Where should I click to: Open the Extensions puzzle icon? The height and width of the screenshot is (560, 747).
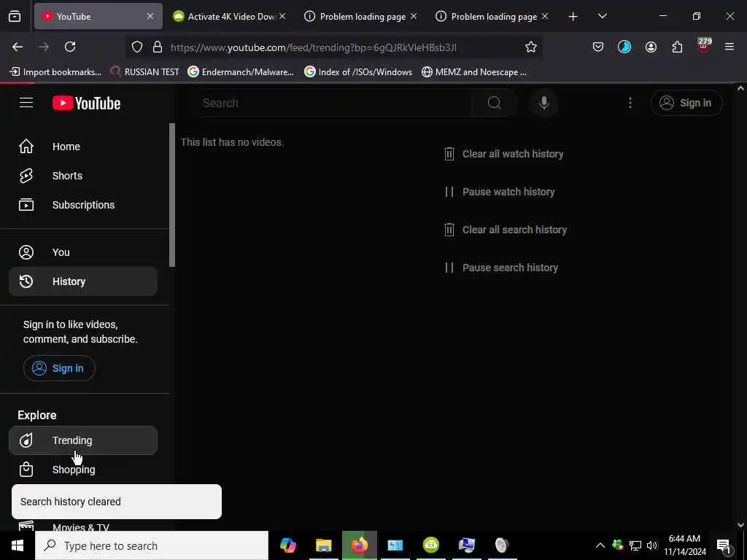point(677,47)
